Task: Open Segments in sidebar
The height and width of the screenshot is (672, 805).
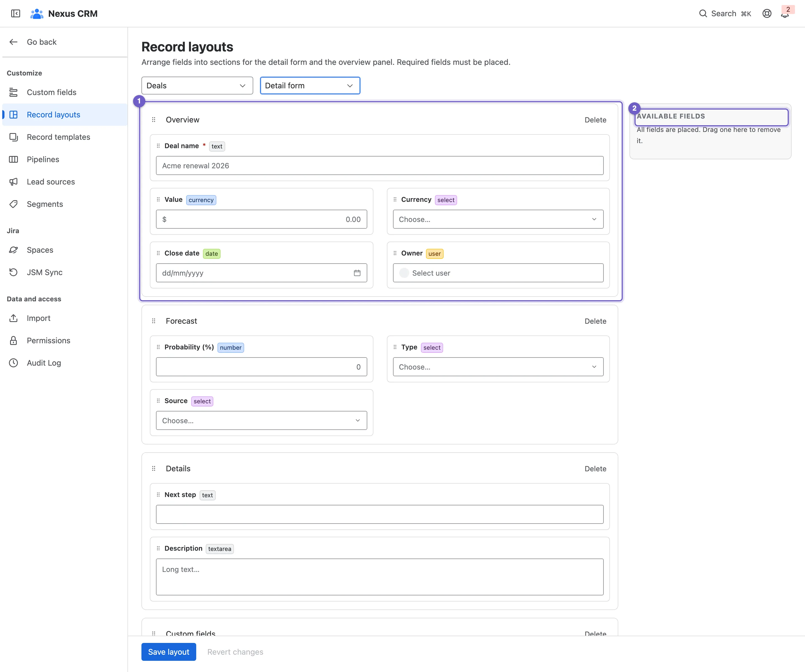Action: [65, 204]
